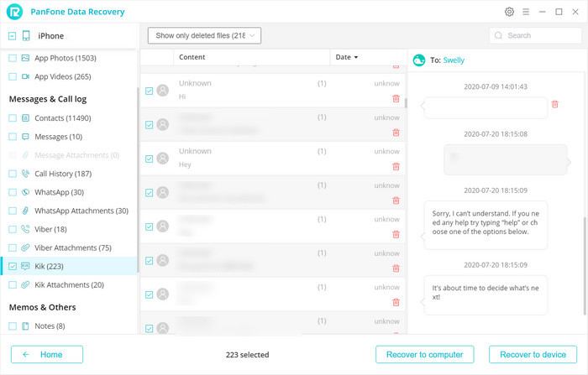
Task: Click Recover to computer button
Action: click(424, 354)
